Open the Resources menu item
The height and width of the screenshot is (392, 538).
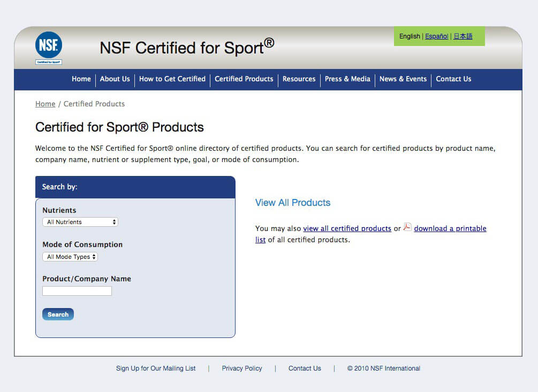pyautogui.click(x=299, y=79)
